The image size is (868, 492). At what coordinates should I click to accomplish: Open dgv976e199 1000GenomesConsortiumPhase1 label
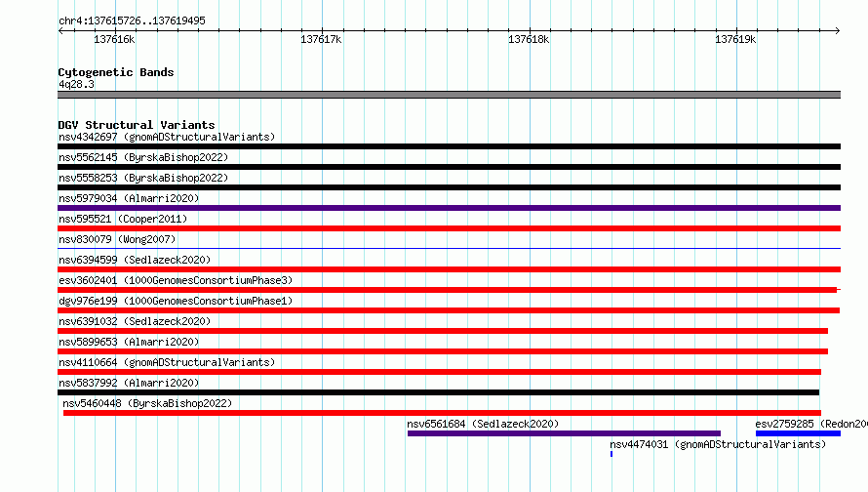(176, 301)
